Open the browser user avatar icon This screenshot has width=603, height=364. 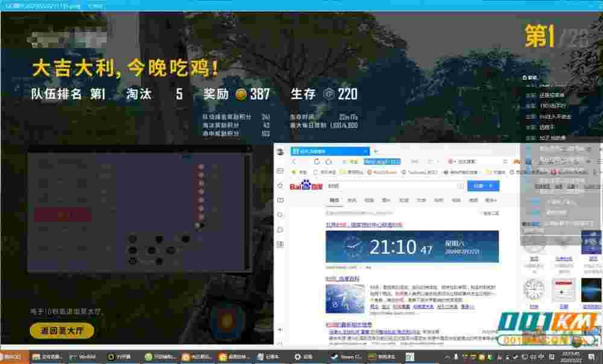(x=280, y=151)
